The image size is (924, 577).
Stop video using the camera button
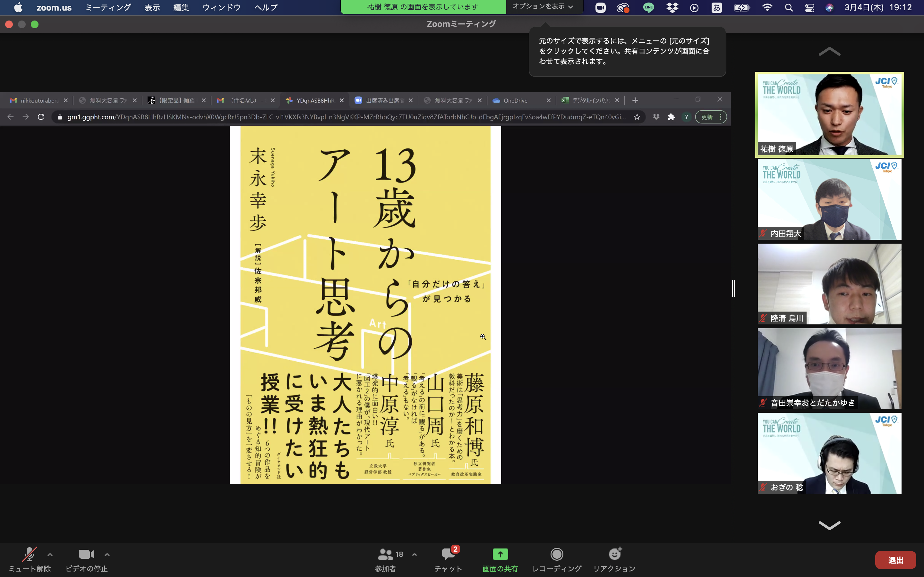(x=86, y=555)
